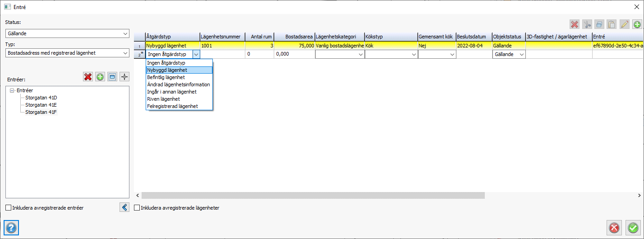This screenshot has width=644, height=239.
Task: Click the green add entrance icon
Action: coord(100,77)
